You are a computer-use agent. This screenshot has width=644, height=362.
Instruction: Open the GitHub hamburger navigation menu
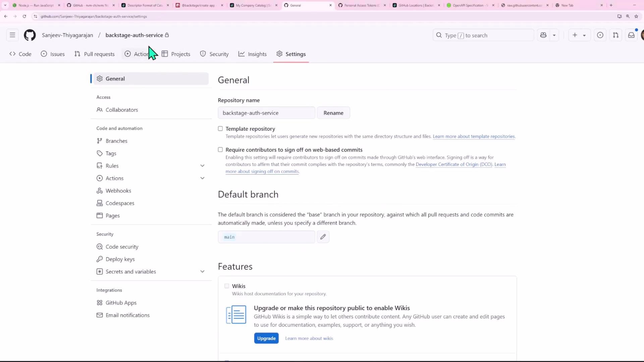pos(12,35)
